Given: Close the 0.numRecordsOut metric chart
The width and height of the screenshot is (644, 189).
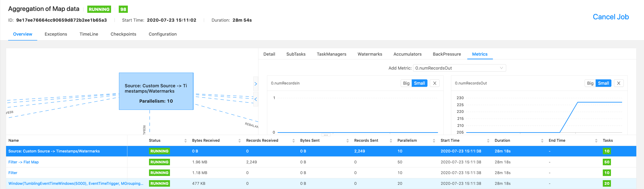Looking at the screenshot, I should coord(618,83).
